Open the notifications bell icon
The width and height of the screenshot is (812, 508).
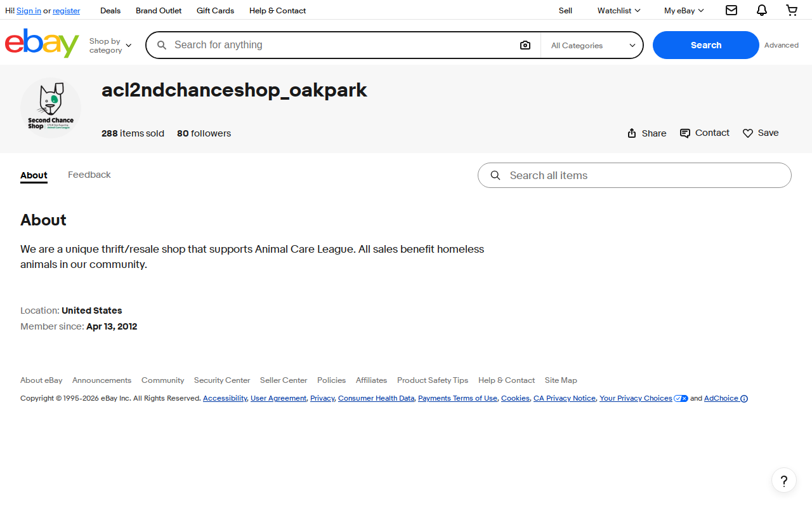762,10
